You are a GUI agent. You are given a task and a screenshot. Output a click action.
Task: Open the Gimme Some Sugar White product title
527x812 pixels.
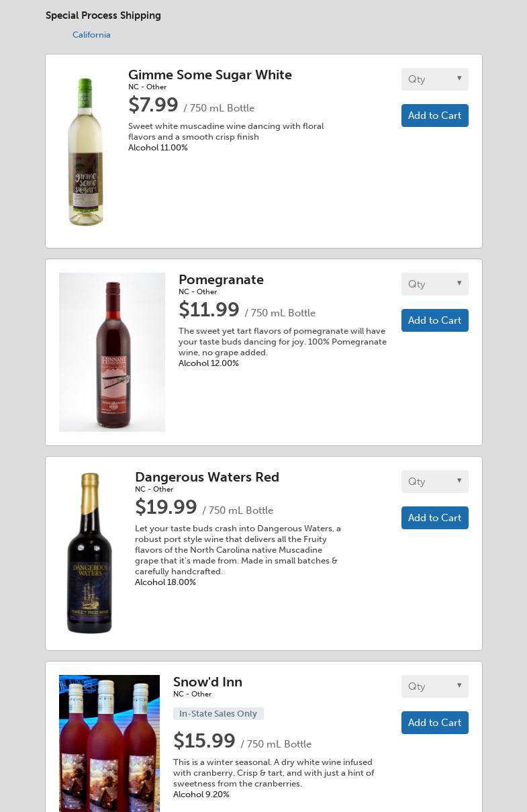(x=210, y=75)
